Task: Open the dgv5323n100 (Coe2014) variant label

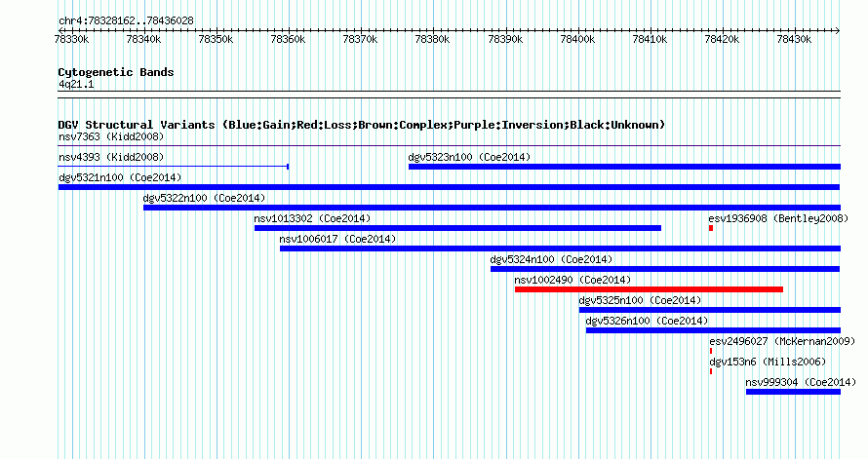Action: (x=469, y=157)
